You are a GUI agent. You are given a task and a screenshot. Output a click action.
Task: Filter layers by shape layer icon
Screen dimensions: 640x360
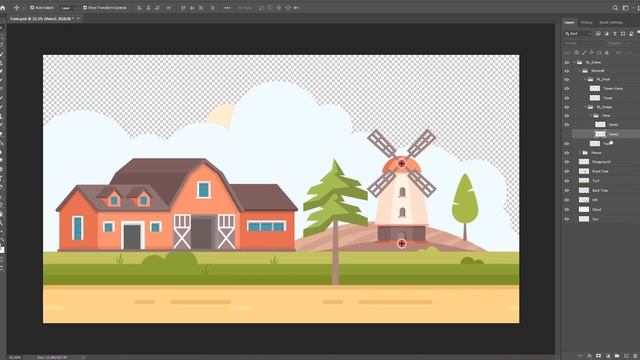pos(623,33)
